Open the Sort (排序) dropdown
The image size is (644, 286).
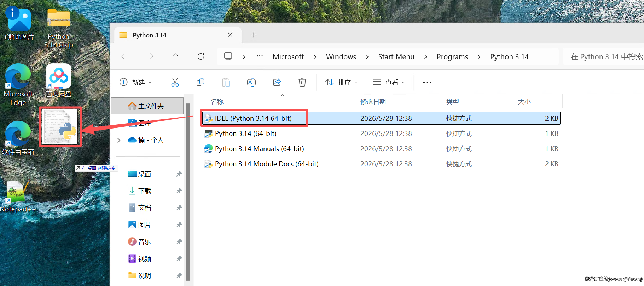point(342,82)
